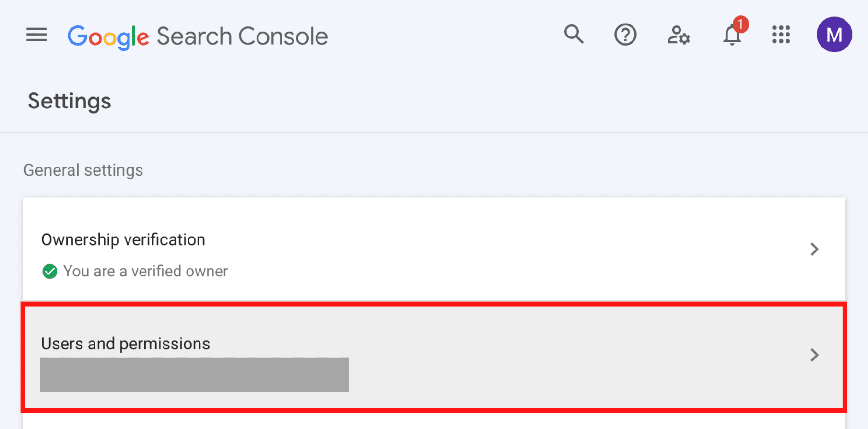The width and height of the screenshot is (868, 429).
Task: Open the notifications bell
Action: coord(732,36)
